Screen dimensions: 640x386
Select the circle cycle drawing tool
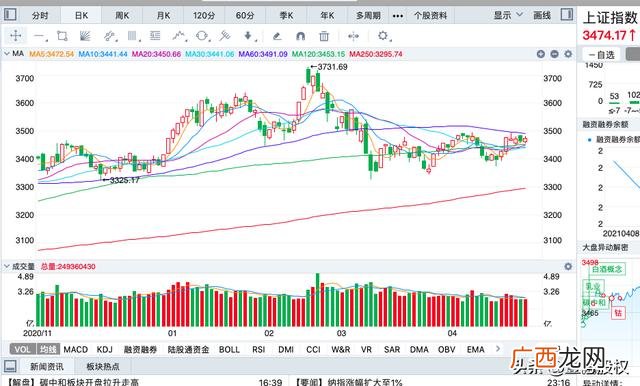pos(202,36)
